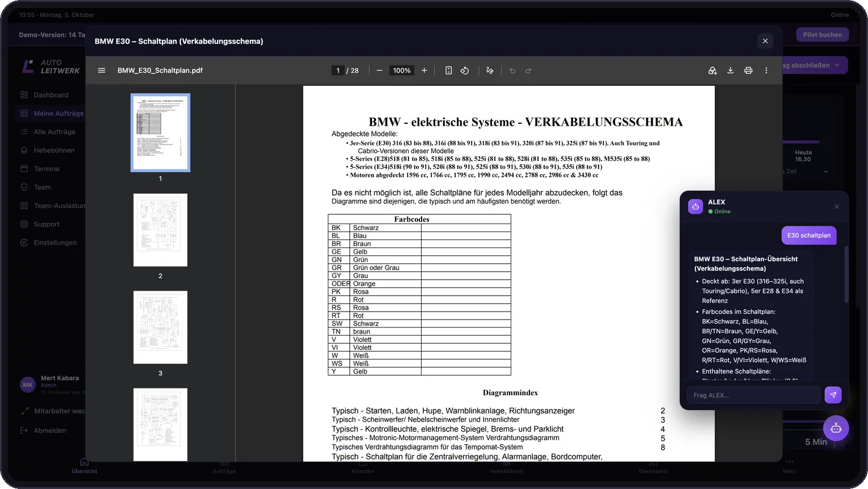Viewport: 868px width, 489px height.
Task: Close the ALEX chat panel
Action: coord(837,206)
